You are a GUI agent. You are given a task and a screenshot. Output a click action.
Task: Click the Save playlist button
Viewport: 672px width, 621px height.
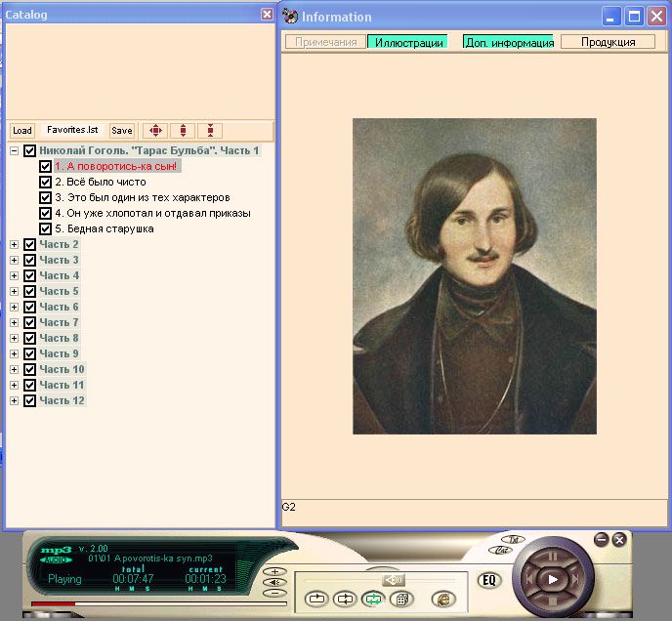click(x=121, y=130)
